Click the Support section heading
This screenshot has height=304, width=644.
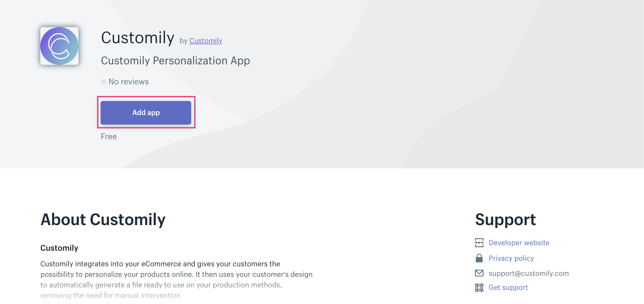505,219
